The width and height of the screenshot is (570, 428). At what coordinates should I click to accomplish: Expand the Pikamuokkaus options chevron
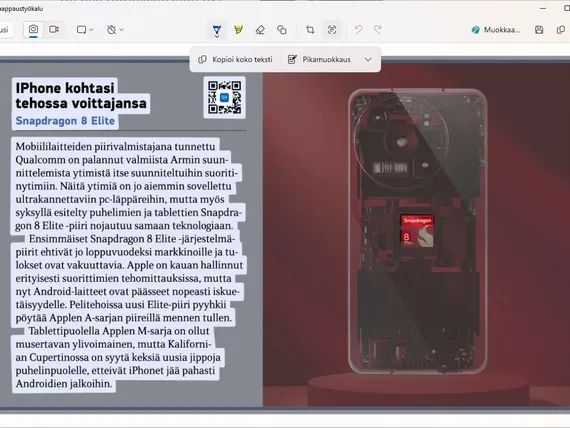click(x=368, y=60)
